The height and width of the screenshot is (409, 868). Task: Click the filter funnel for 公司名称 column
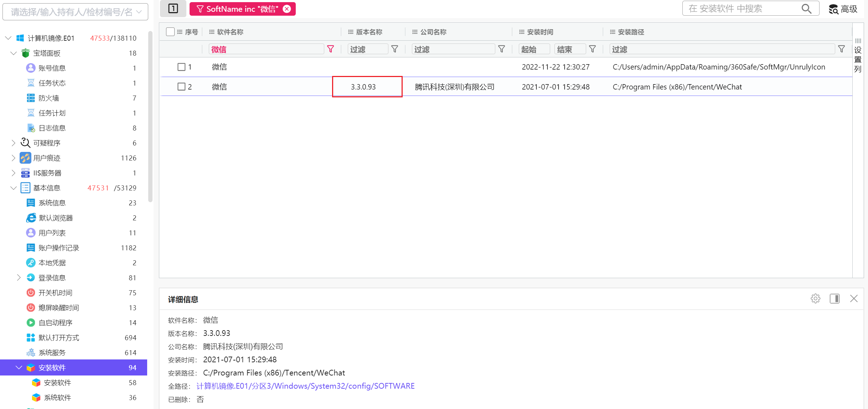501,49
